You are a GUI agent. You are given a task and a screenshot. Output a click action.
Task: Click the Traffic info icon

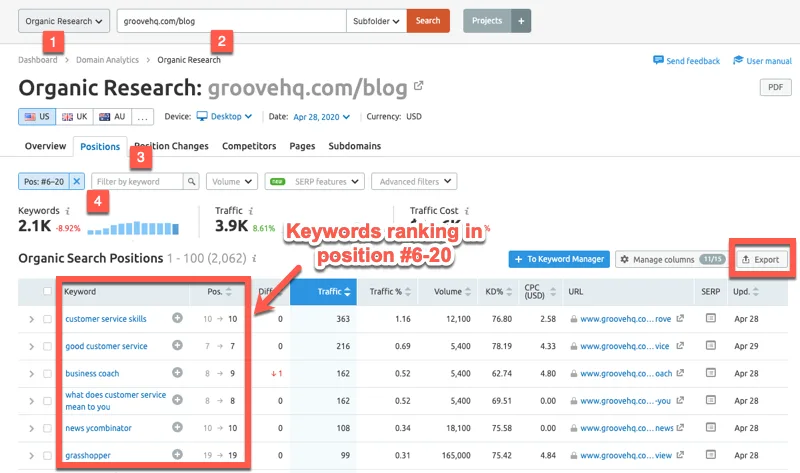[251, 211]
